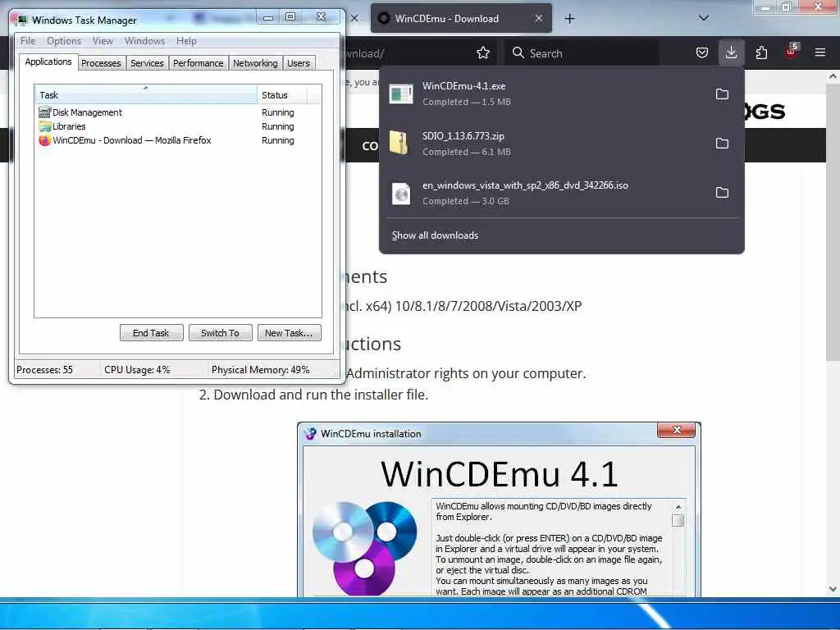Show SDIO_1.13.6.773.zip in folder

[722, 143]
